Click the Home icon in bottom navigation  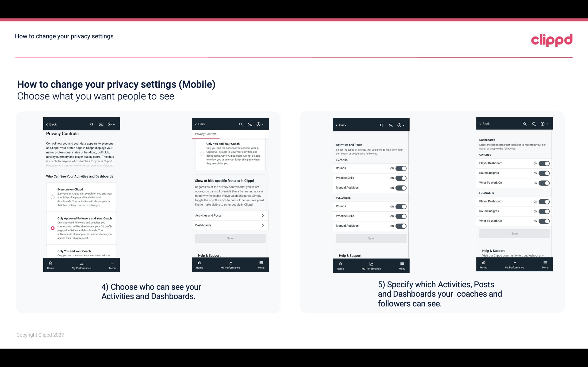click(50, 263)
